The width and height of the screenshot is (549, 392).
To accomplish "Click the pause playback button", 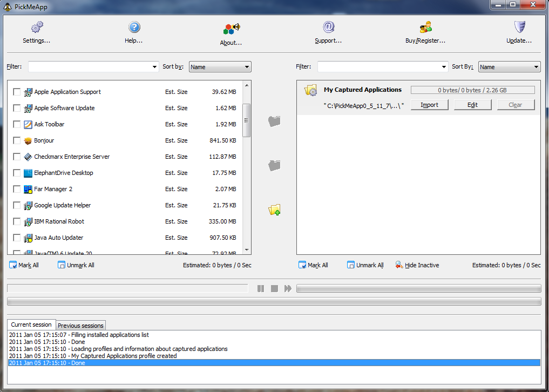I will (261, 288).
